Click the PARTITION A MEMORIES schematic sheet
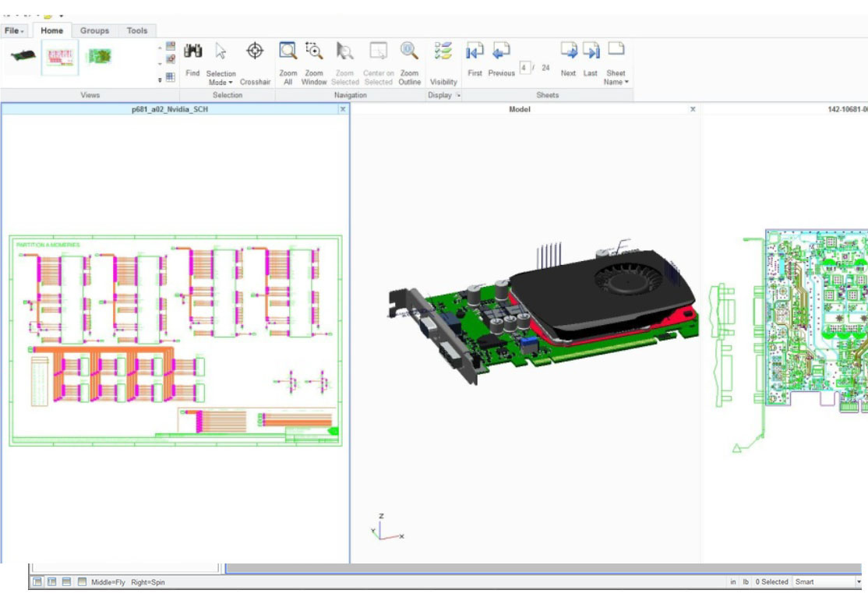 pyautogui.click(x=175, y=341)
